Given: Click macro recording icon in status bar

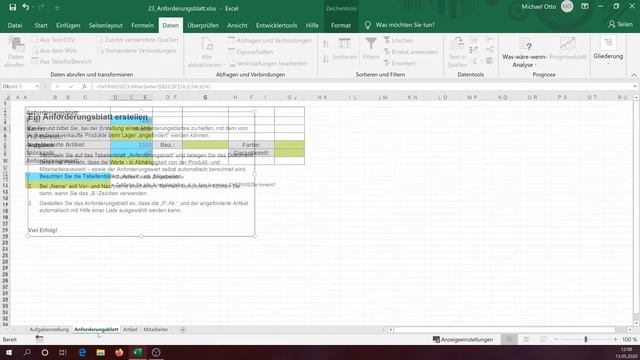Looking at the screenshot, I should [x=39, y=338].
